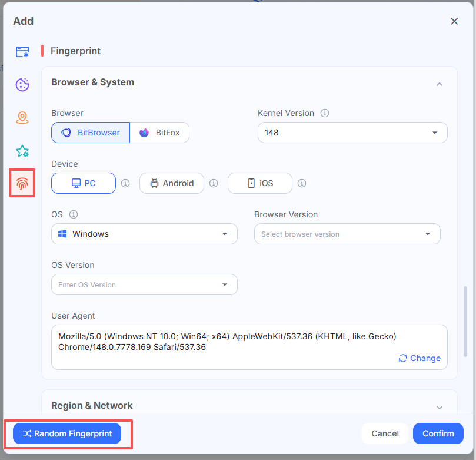Click the info icon next to PC
Viewport: 476px width, 460px height.
tap(125, 183)
